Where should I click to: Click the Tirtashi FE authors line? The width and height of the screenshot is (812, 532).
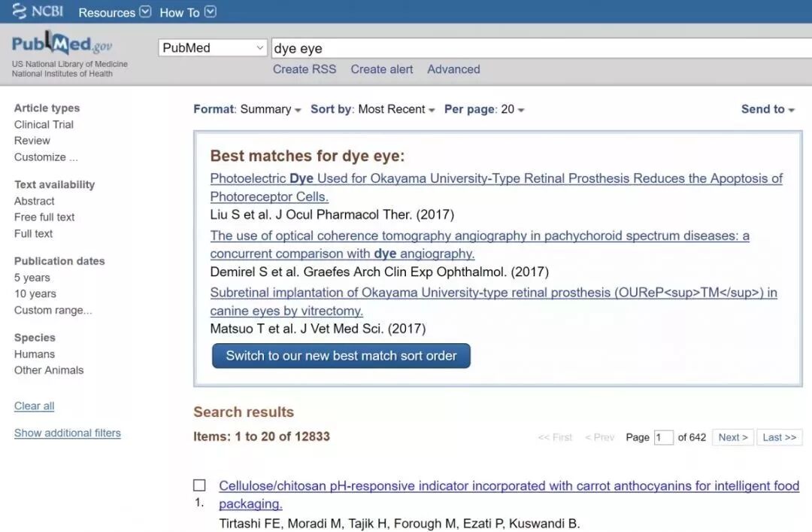pyautogui.click(x=399, y=524)
